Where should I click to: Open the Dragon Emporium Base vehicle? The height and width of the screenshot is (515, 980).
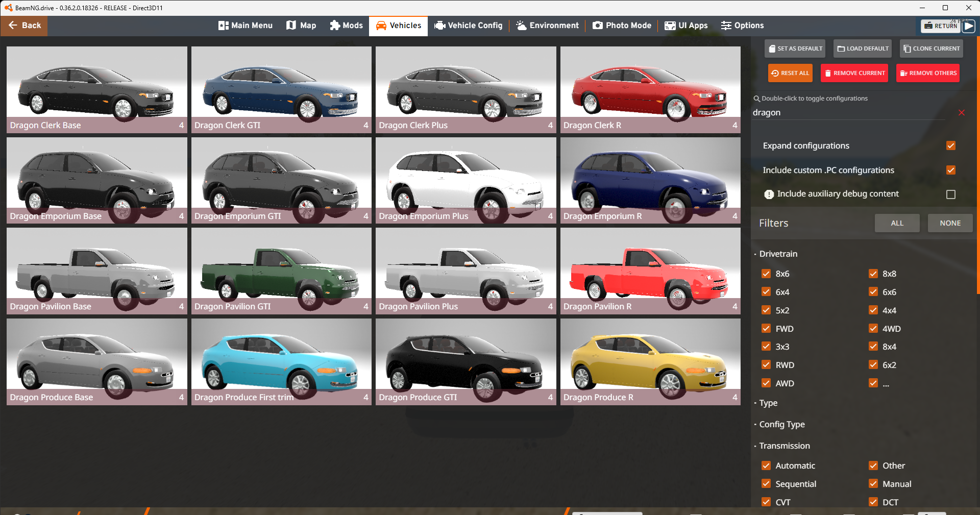pos(97,180)
